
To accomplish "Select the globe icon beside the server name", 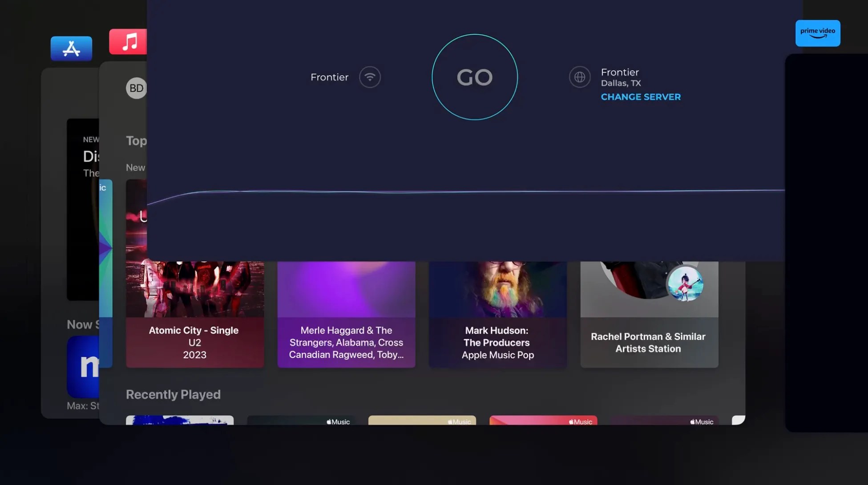I will click(x=579, y=77).
